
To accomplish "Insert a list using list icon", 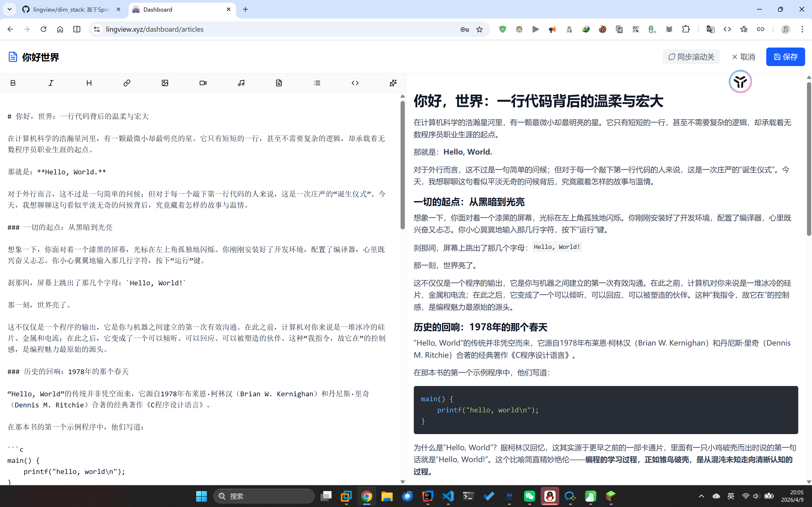I will (x=317, y=83).
